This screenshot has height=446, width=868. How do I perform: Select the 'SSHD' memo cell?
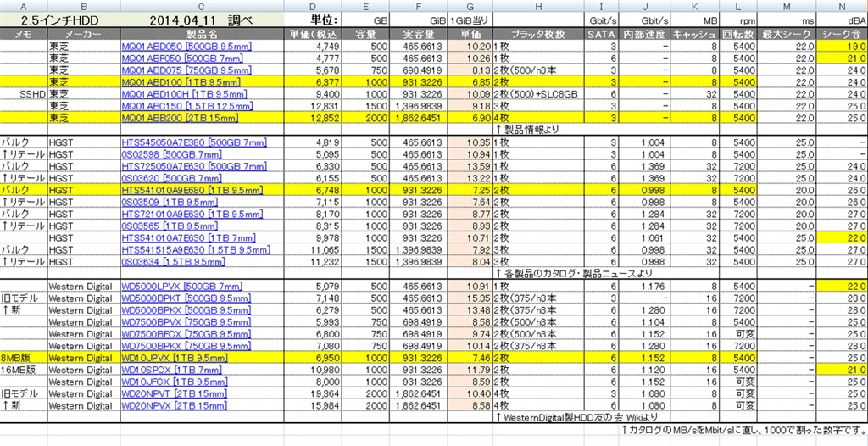click(x=24, y=94)
